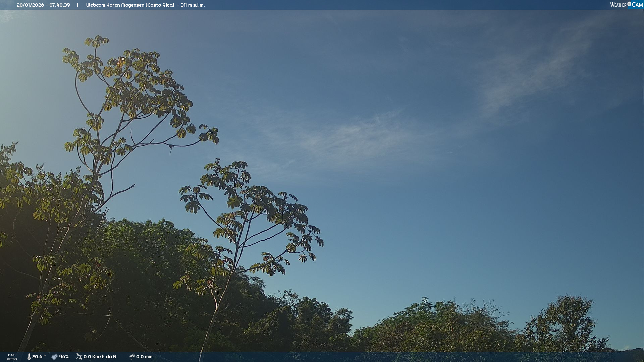Click the 20.6° temperature reading

pyautogui.click(x=39, y=357)
